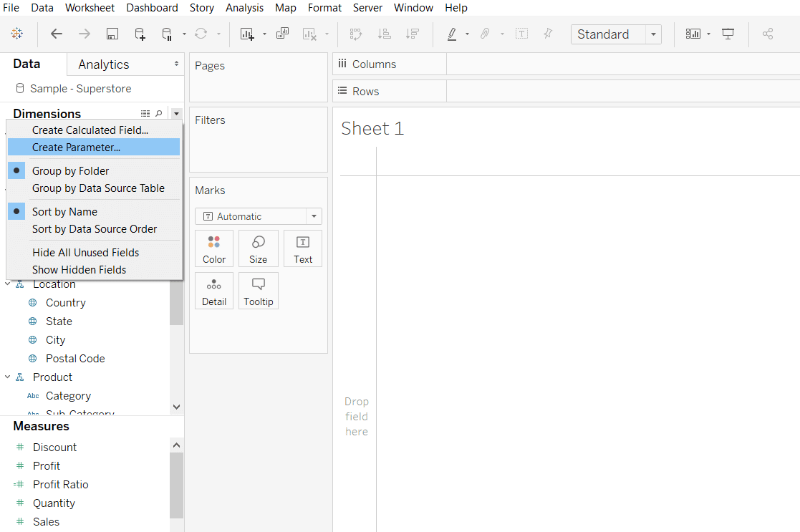
Task: Click the Sheet 1 title
Action: tap(372, 129)
